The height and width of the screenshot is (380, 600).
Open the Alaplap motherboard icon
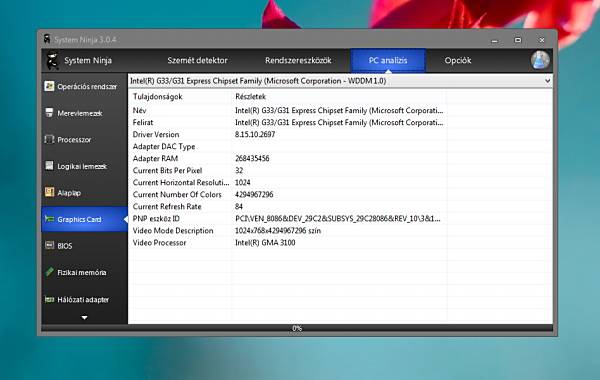[x=49, y=192]
